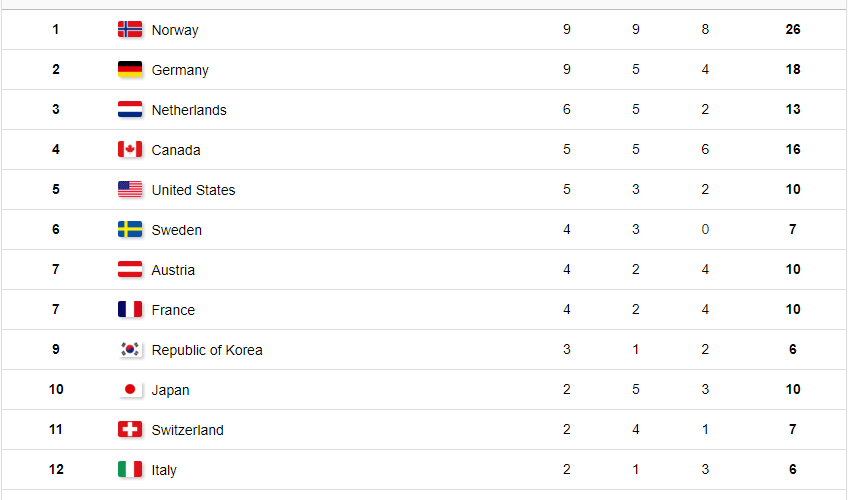The image size is (849, 500).
Task: Select rank number 12 for Italy
Action: coord(56,469)
